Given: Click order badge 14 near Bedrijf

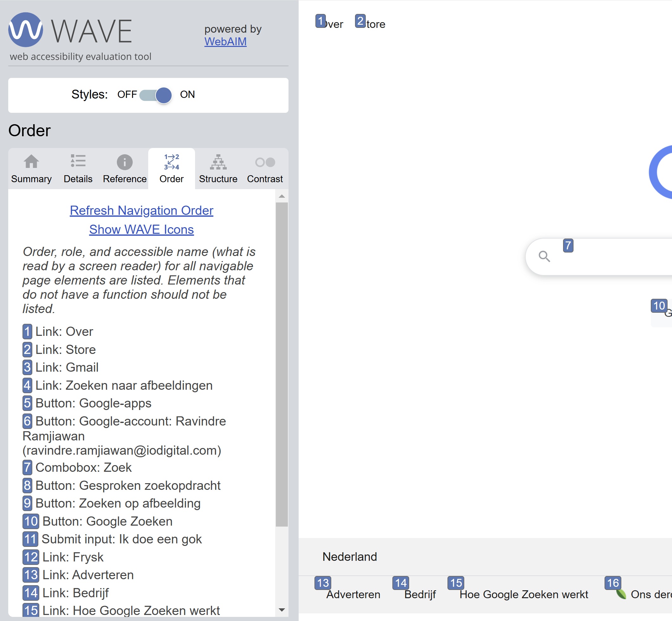Looking at the screenshot, I should pyautogui.click(x=401, y=583).
